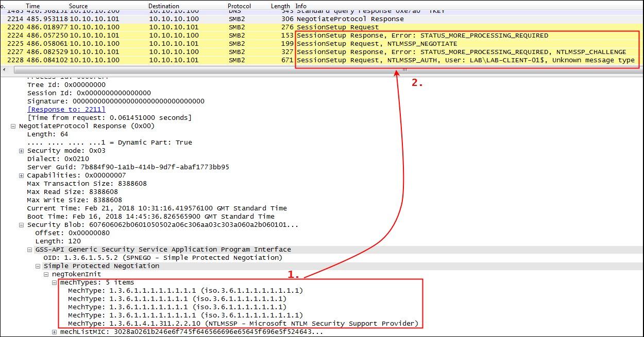Screen dimensions: 644x337
Task: Click the Destination column header
Action: pos(164,6)
